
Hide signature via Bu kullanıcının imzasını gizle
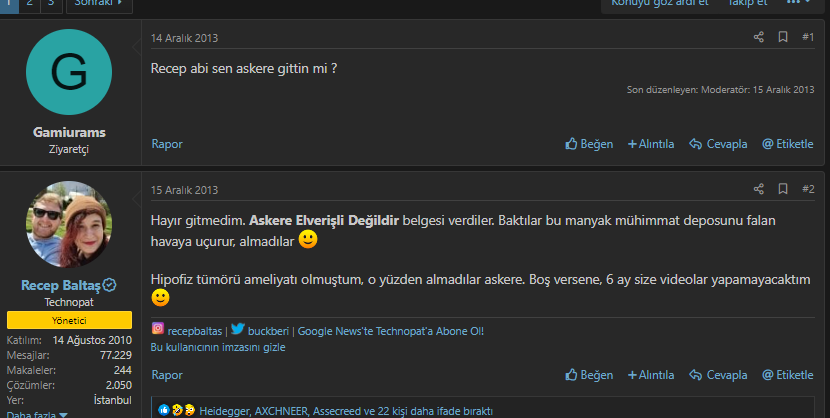point(218,347)
